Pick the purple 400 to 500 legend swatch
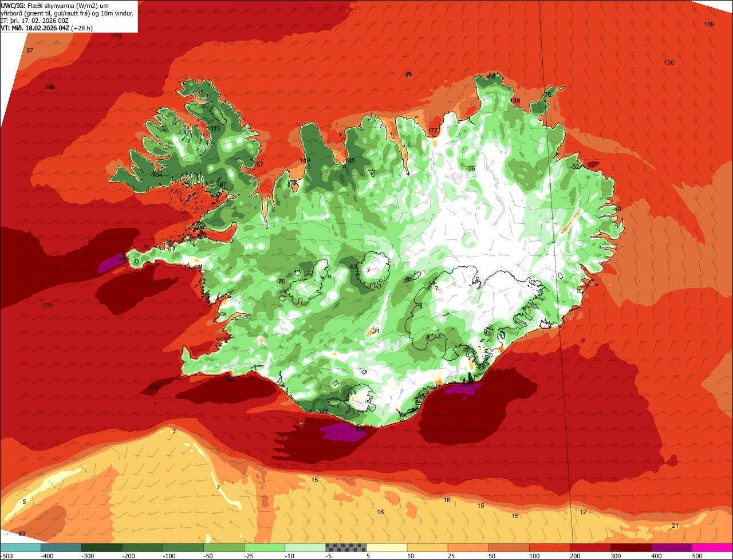Viewport: 733px width, 560px height. (x=671, y=547)
